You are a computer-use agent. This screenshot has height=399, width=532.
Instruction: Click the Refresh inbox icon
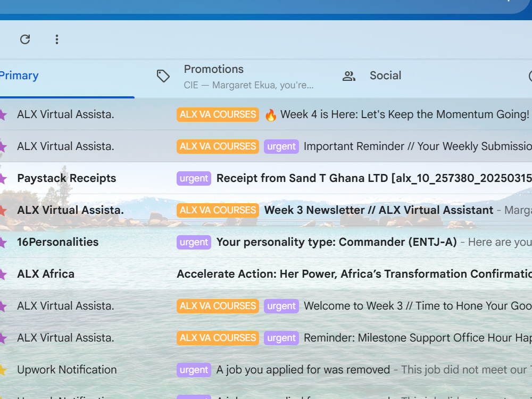25,39
